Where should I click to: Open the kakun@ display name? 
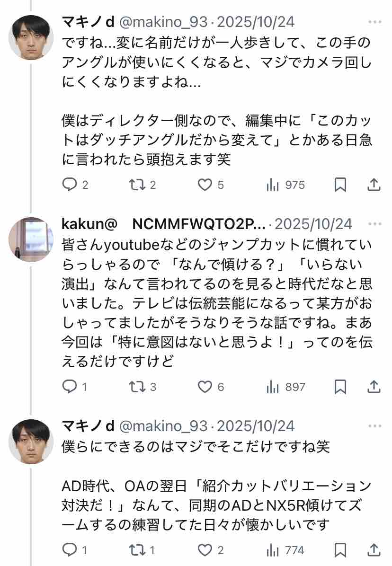click(x=89, y=224)
